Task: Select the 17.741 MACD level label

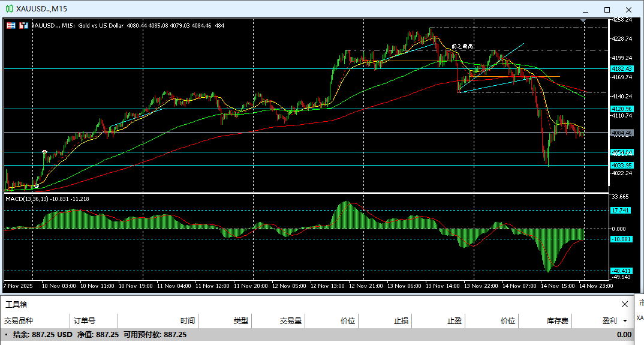Action: pos(620,211)
